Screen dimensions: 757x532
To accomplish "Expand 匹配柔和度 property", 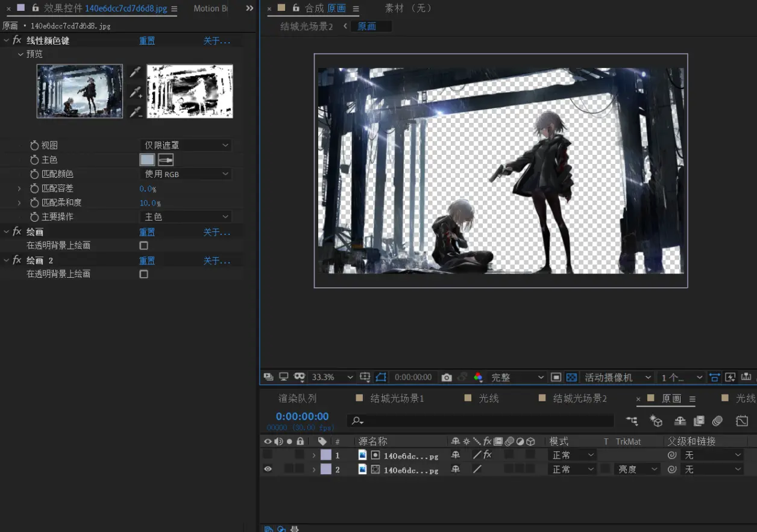I will click(20, 202).
